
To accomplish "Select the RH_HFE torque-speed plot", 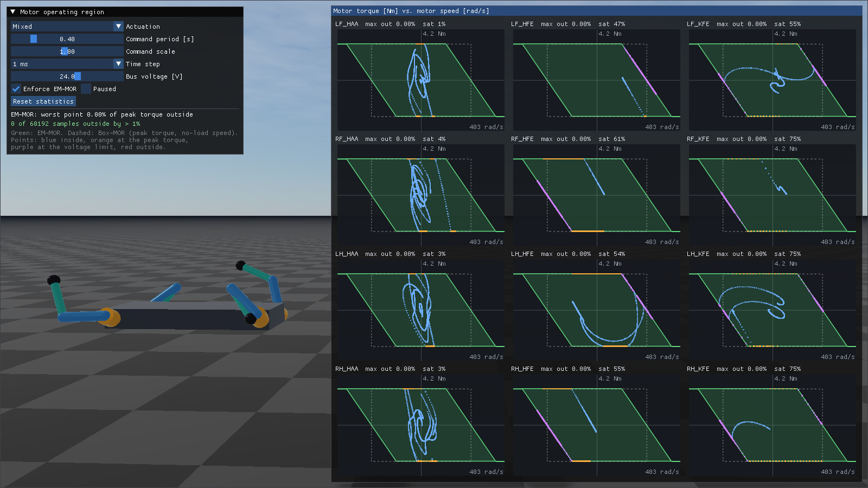I will coord(597,425).
